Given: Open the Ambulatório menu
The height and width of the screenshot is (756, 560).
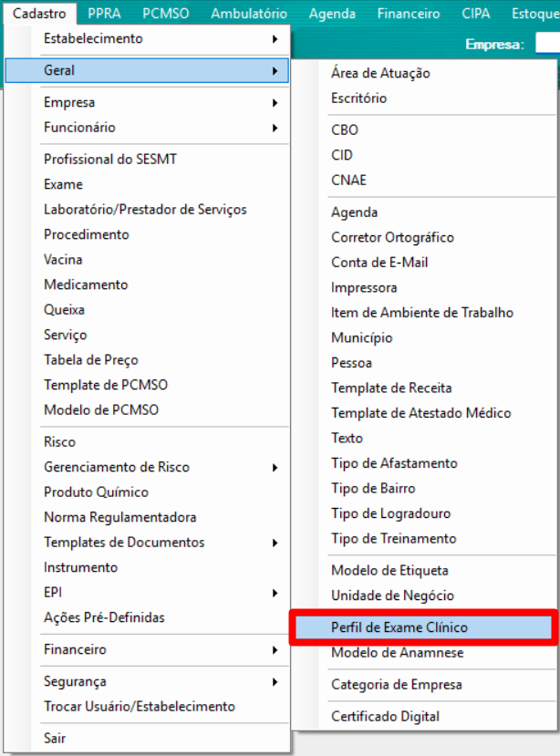Looking at the screenshot, I should (249, 13).
